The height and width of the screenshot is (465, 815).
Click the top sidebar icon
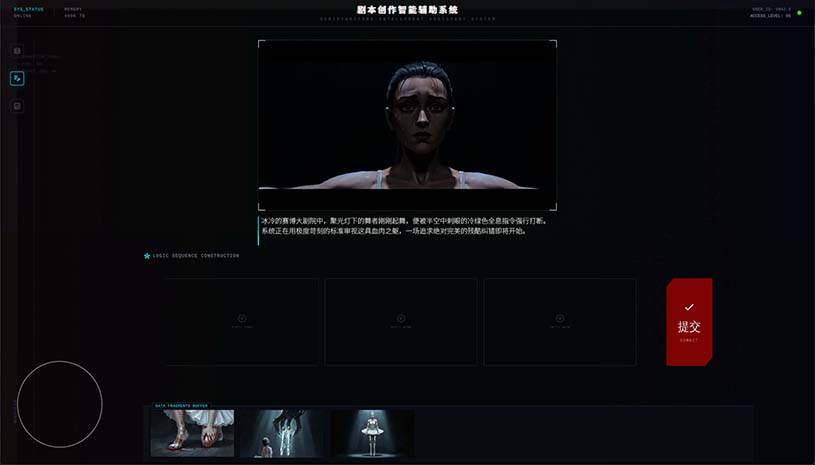pos(17,50)
